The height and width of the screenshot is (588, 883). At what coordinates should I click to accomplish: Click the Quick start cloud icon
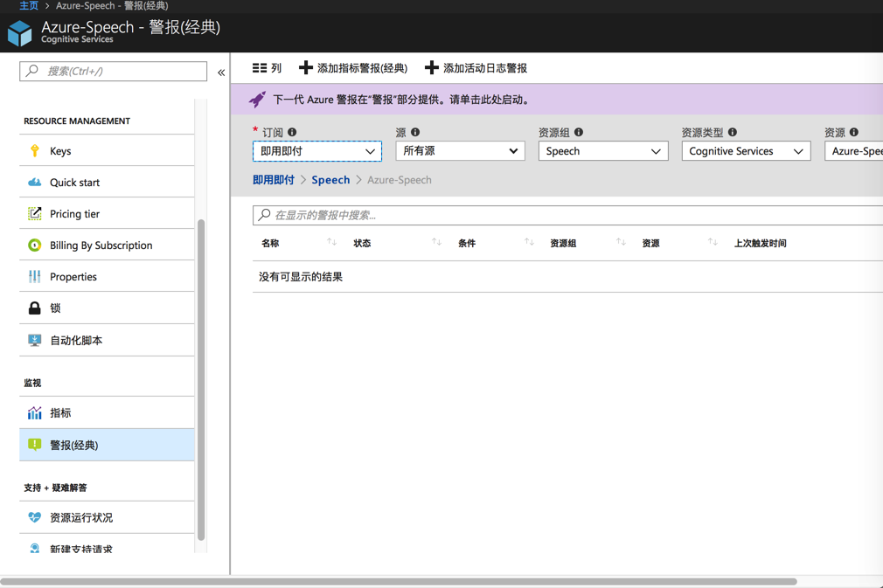click(x=34, y=183)
